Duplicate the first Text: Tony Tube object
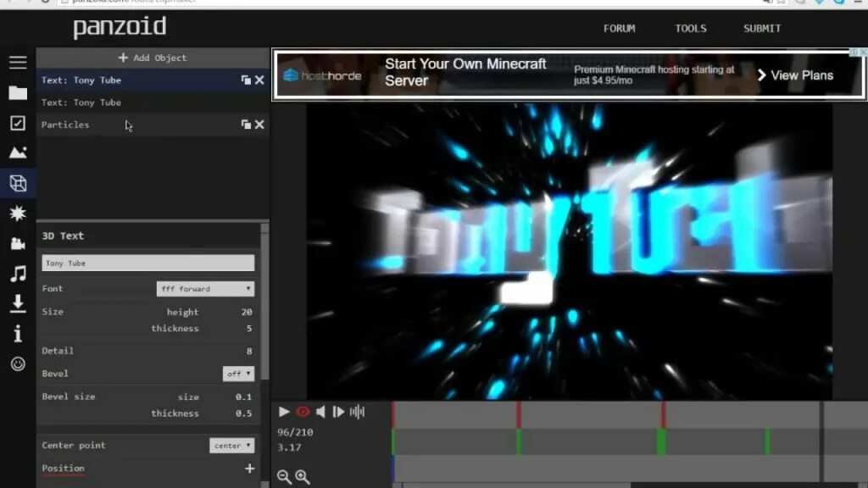 pos(246,80)
